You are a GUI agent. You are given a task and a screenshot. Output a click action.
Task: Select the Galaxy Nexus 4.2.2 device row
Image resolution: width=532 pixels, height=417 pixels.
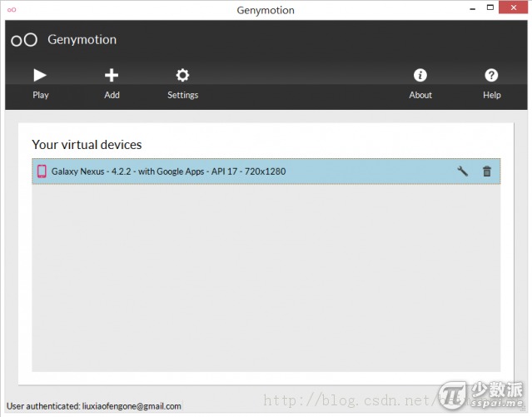266,171
